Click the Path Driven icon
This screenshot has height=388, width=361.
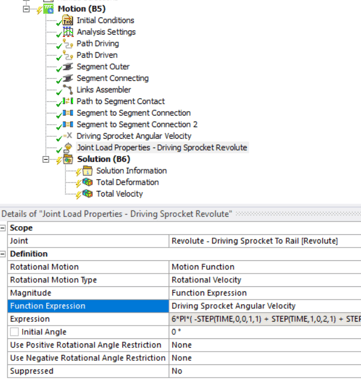[x=68, y=55]
